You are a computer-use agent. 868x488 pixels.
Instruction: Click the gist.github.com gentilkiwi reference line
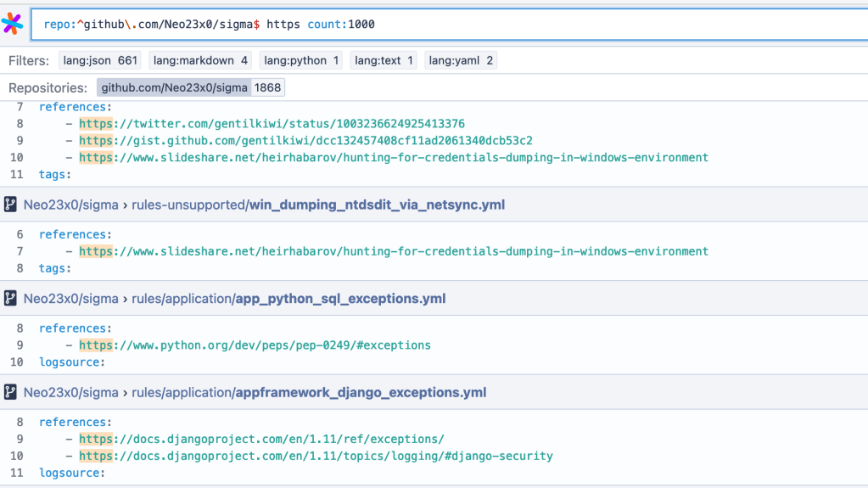pos(305,140)
